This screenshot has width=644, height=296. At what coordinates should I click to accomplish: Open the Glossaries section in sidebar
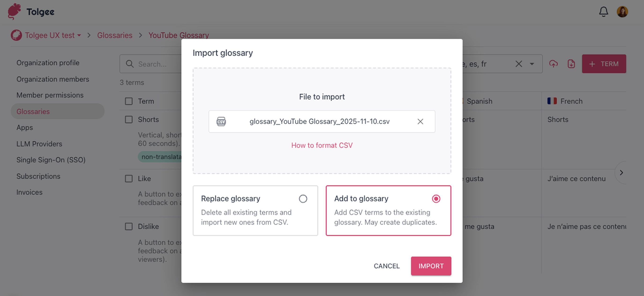point(33,111)
